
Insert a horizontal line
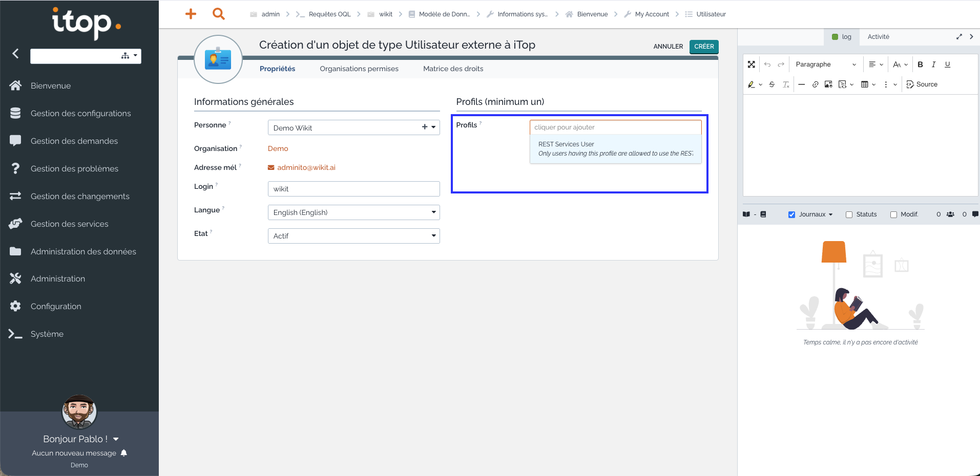pos(801,84)
